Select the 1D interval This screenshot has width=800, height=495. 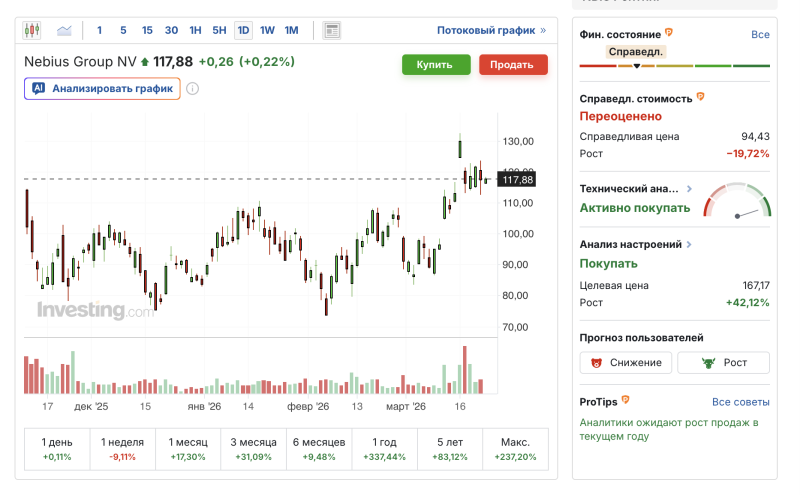point(243,31)
